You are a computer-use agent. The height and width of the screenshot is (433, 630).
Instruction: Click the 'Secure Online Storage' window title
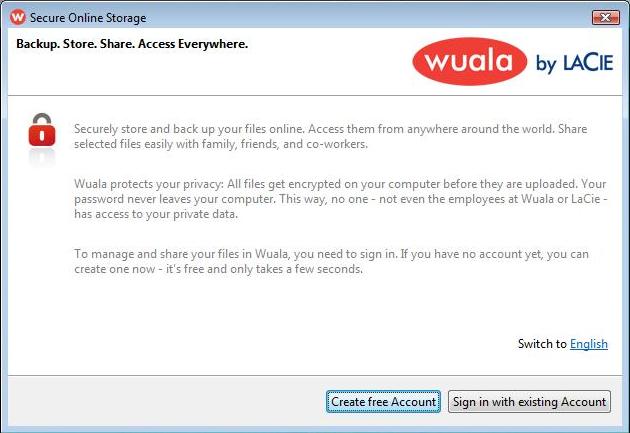point(88,17)
